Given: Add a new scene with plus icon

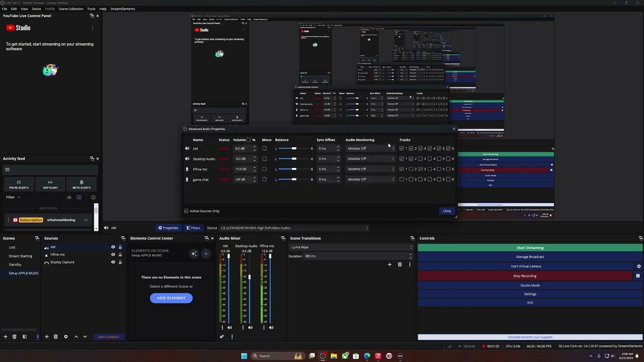Looking at the screenshot, I should (6, 337).
